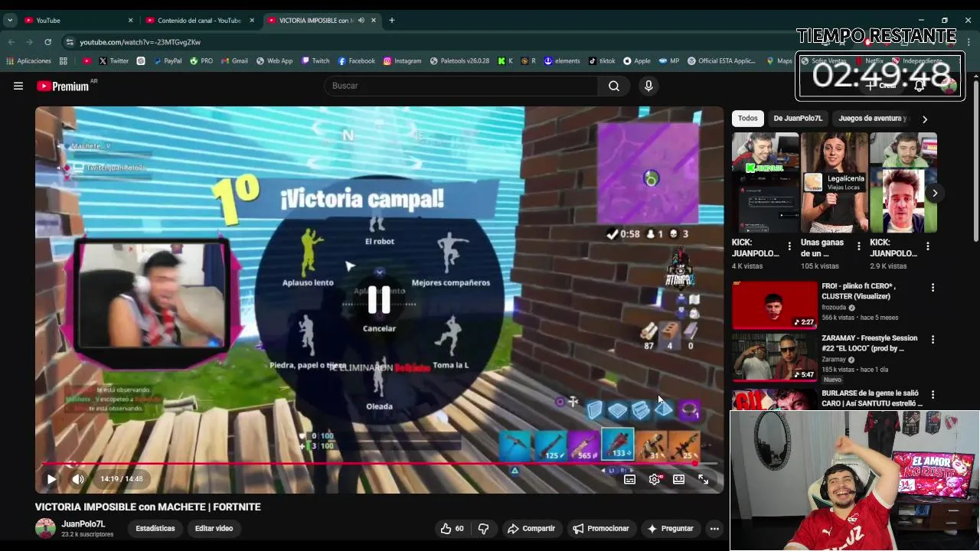Focus the Buscar search field

coord(462,86)
